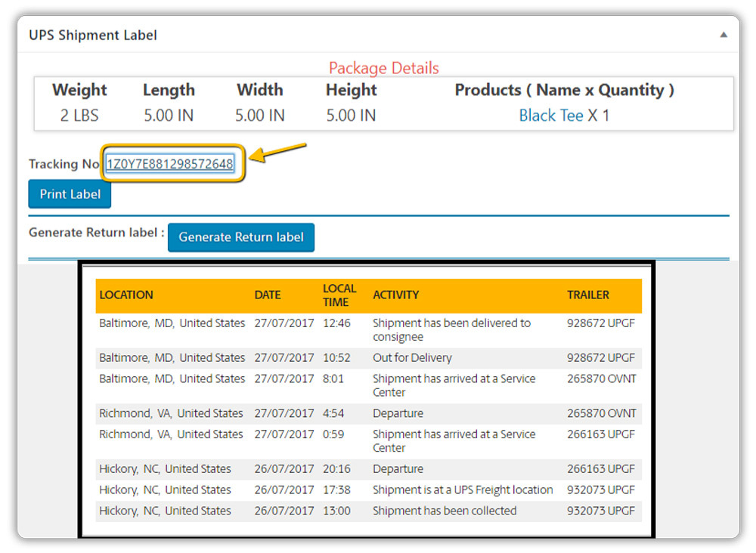Click the Print Label button
Viewport: 756px width, 553px height.
click(x=70, y=194)
